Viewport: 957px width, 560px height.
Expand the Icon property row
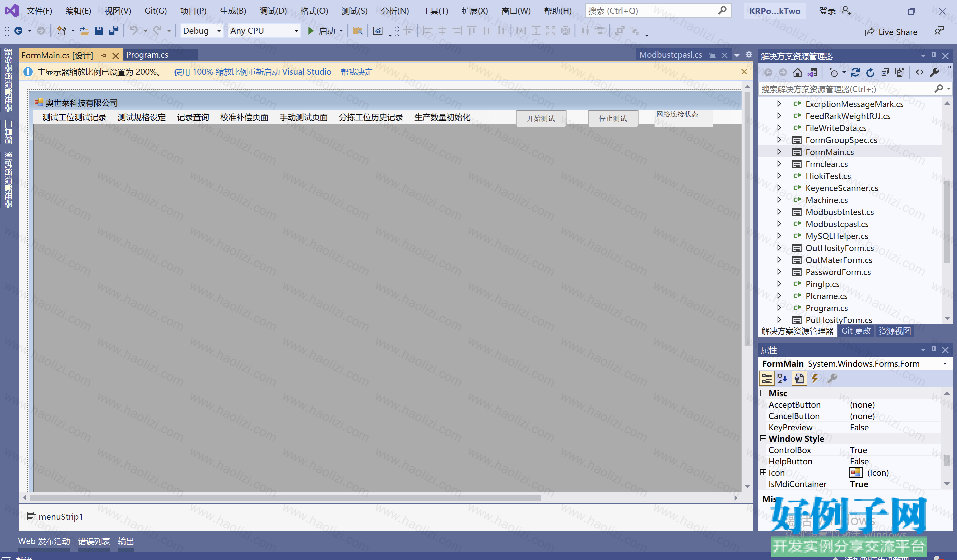[763, 472]
